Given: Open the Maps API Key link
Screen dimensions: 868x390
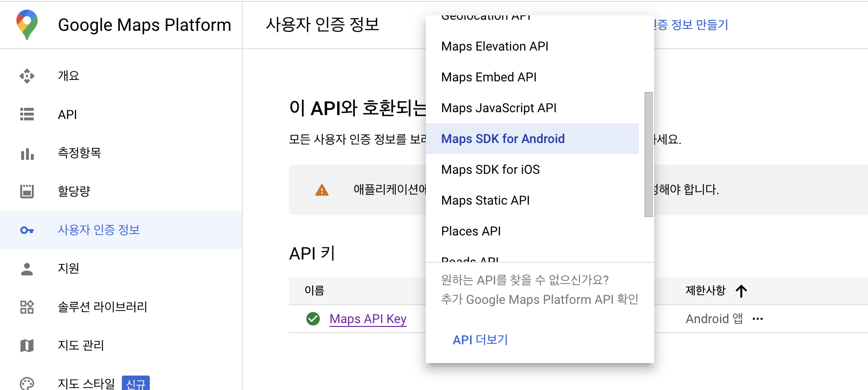Looking at the screenshot, I should click(x=368, y=319).
